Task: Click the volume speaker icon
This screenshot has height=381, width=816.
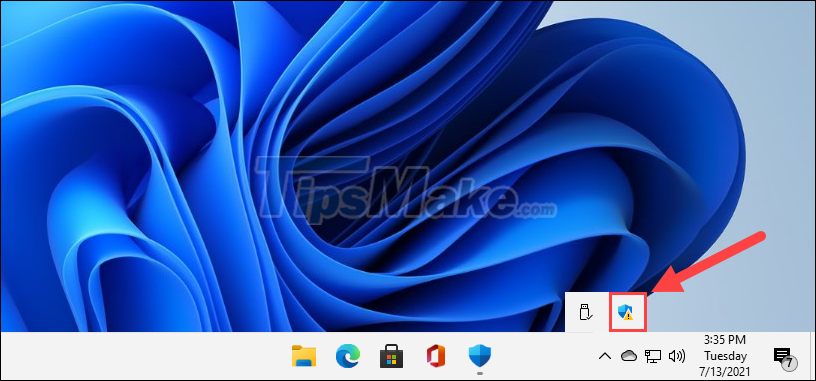Action: [677, 356]
